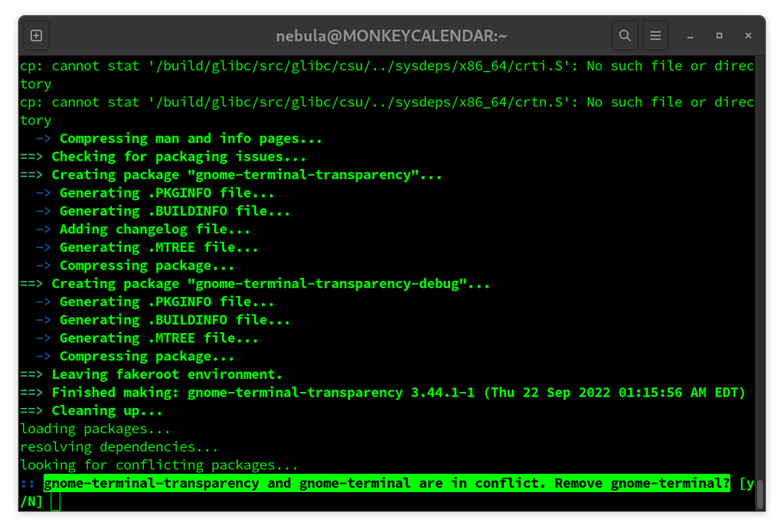
Task: Click the crti.S cannot stat error line
Action: pos(387,75)
